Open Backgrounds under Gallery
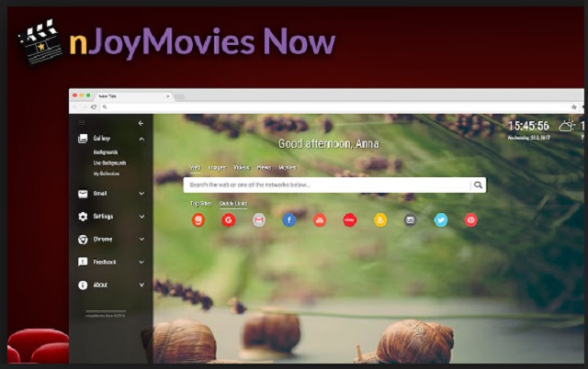This screenshot has height=369, width=588. pos(106,152)
